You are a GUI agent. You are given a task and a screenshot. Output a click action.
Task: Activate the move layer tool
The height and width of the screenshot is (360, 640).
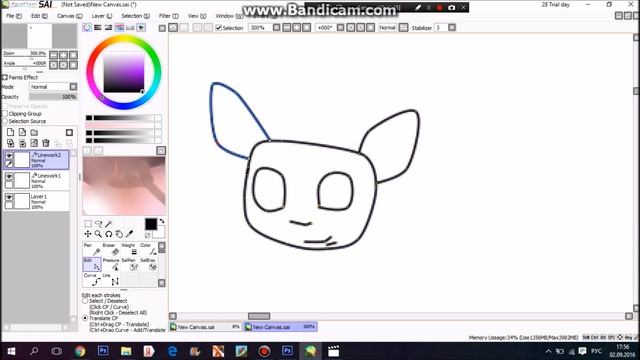coord(88,234)
